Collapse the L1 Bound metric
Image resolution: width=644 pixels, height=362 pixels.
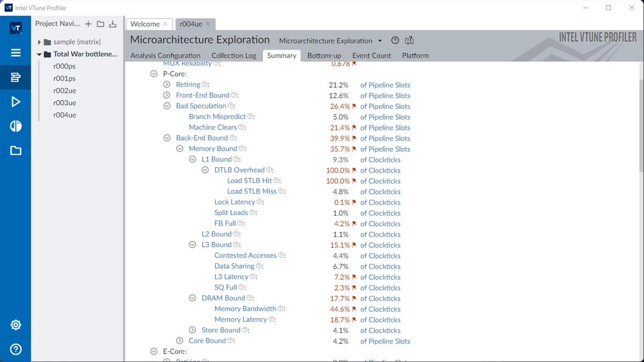pyautogui.click(x=192, y=160)
